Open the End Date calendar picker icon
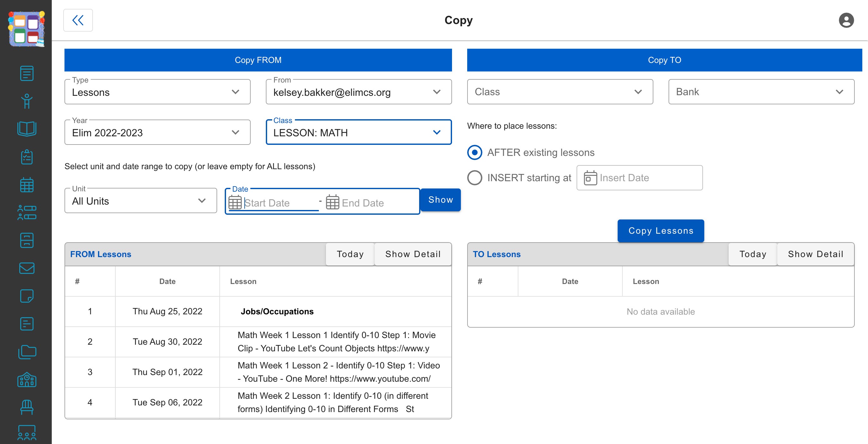 (332, 203)
